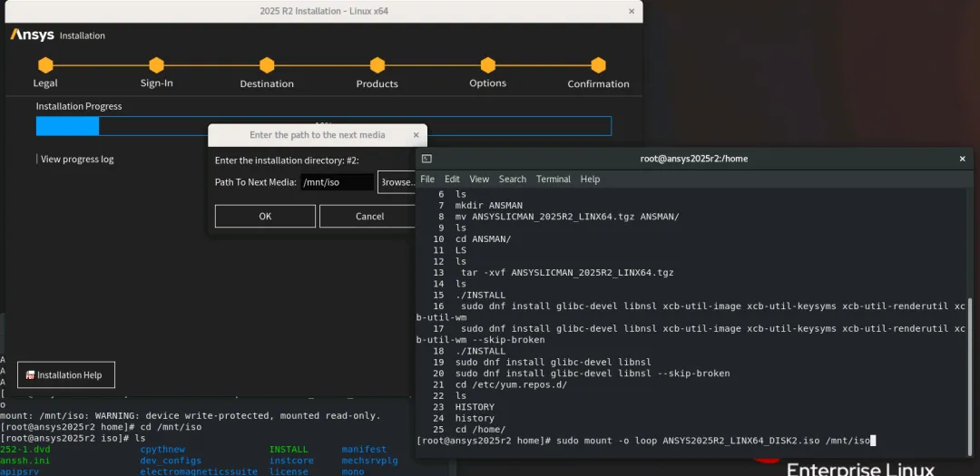Click the Path To Next Media input field
This screenshot has width=980, height=476.
[337, 182]
